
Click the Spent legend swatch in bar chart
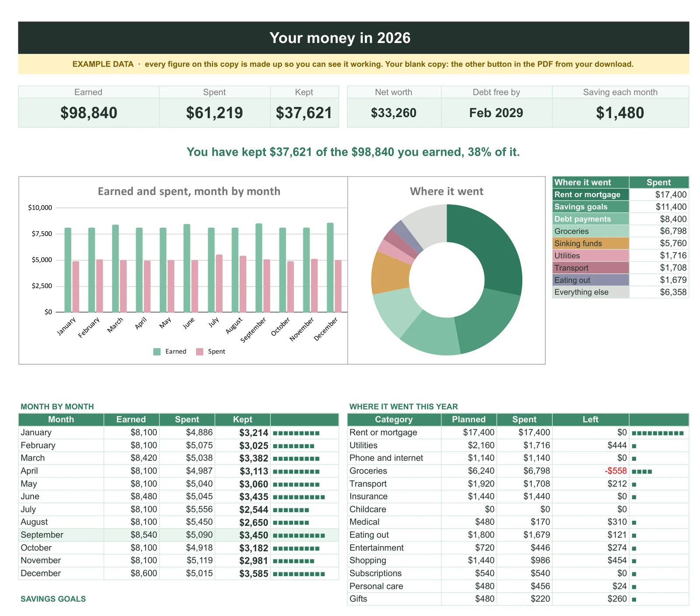pyautogui.click(x=200, y=352)
